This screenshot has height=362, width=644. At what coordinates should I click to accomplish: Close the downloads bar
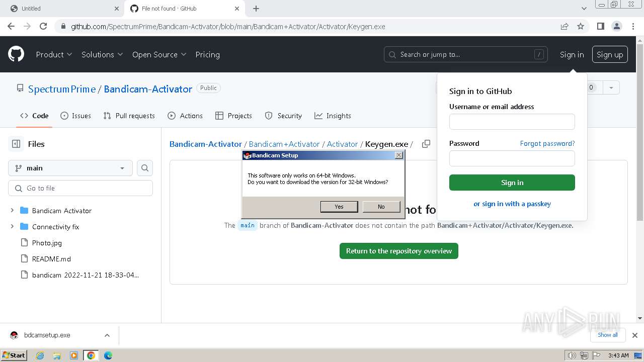point(635,335)
